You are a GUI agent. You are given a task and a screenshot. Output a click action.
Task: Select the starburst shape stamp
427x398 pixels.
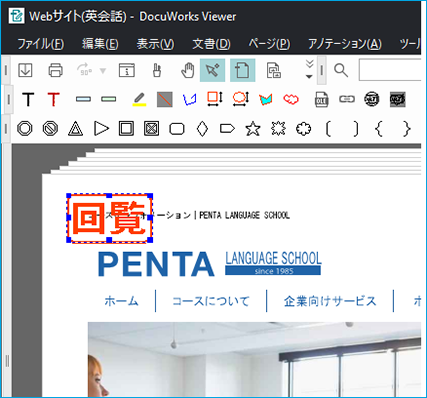(278, 128)
